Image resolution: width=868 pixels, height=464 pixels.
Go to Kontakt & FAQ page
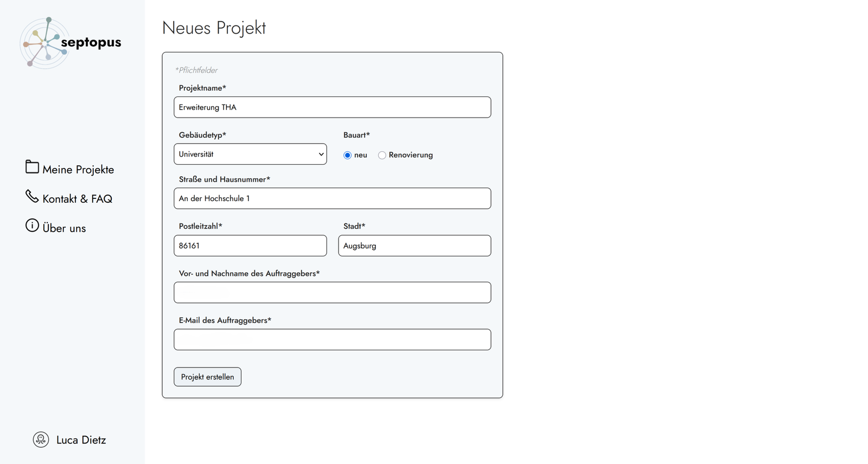77,199
